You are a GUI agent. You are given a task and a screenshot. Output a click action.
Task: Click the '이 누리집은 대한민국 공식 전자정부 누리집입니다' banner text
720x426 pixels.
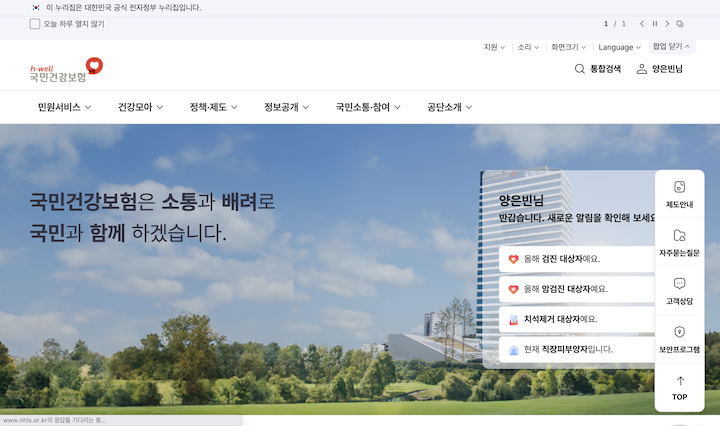click(x=124, y=7)
